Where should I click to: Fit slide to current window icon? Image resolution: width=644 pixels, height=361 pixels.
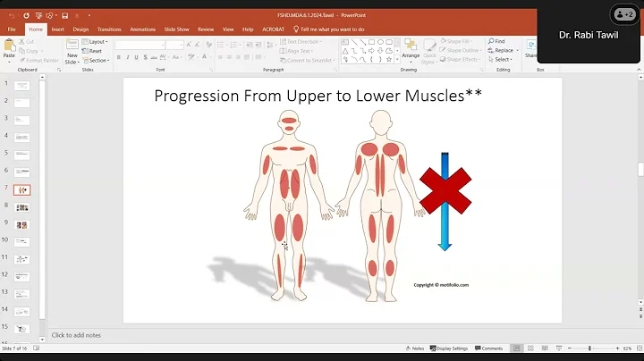[x=640, y=348]
